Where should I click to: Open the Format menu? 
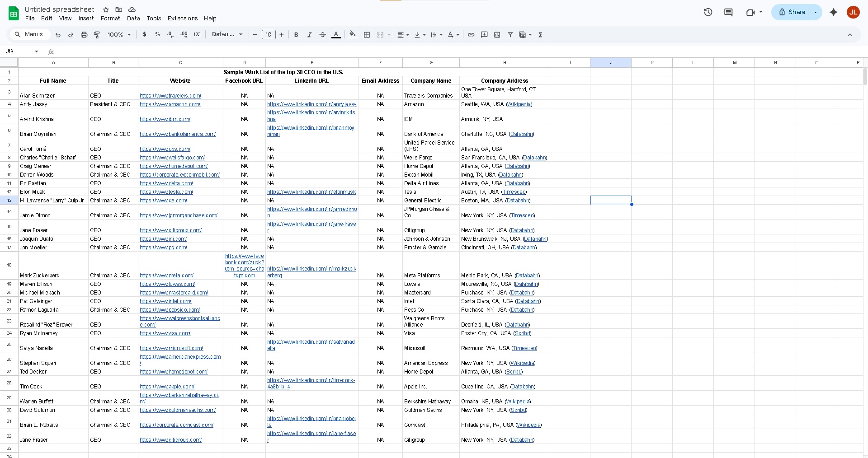tap(110, 19)
